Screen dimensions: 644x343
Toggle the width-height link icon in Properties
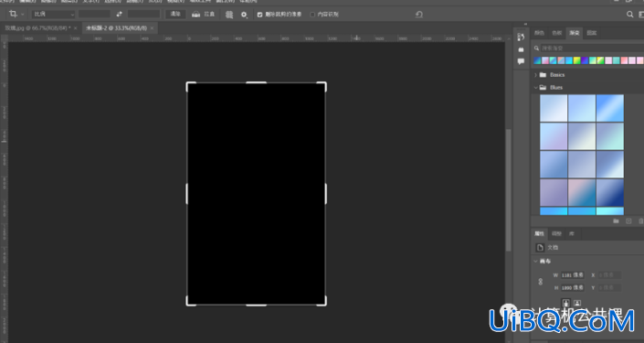tap(541, 282)
